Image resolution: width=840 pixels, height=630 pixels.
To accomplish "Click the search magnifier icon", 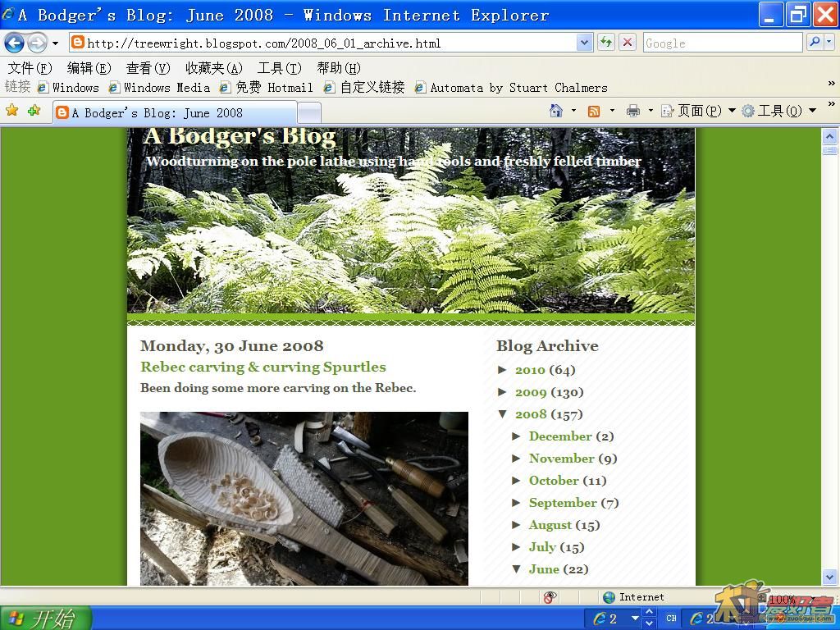I will (815, 43).
